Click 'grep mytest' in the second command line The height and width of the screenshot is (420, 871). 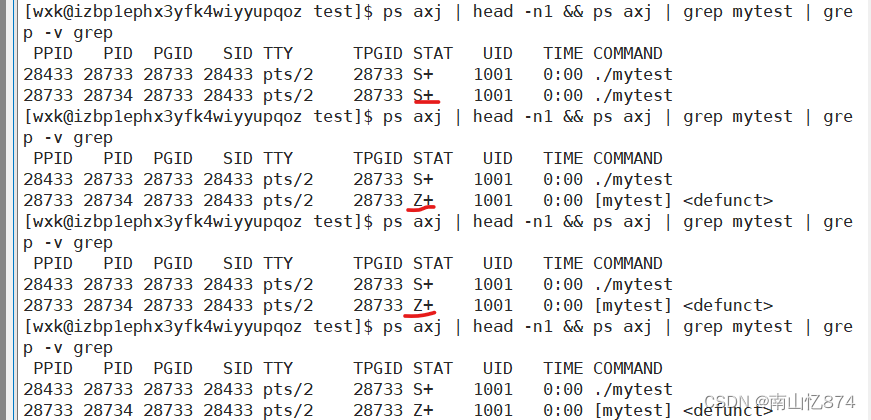[738, 117]
